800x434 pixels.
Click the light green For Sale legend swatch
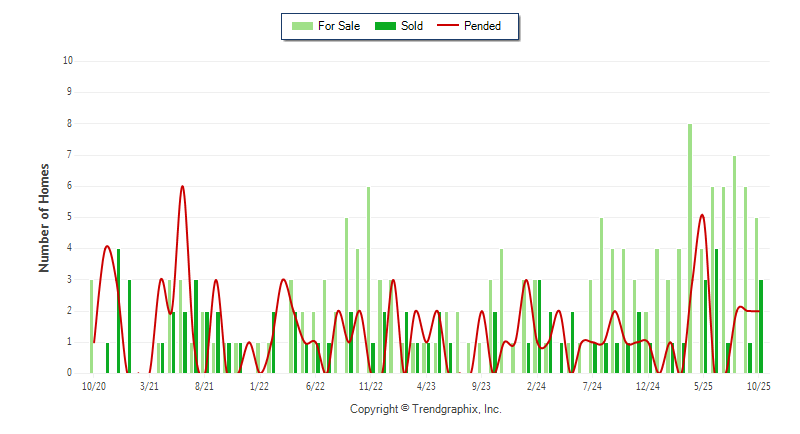[x=300, y=26]
